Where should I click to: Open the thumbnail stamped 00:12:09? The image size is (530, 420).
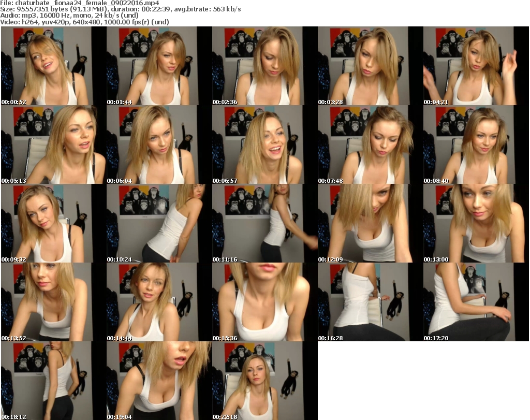pos(370,224)
